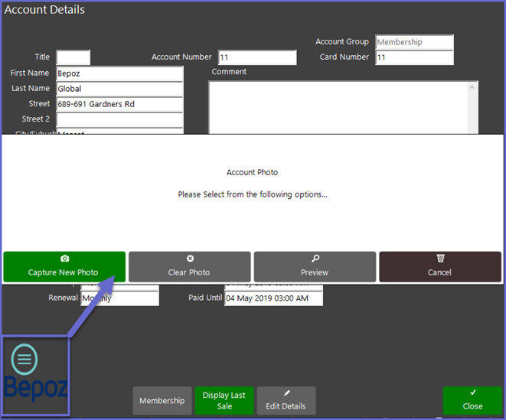Click the checkmark icon on Close
The width and height of the screenshot is (506, 420).
472,392
